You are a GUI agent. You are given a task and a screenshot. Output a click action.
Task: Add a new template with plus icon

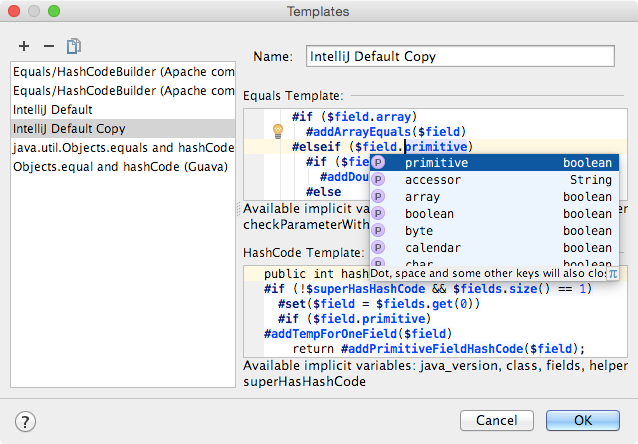pos(24,46)
